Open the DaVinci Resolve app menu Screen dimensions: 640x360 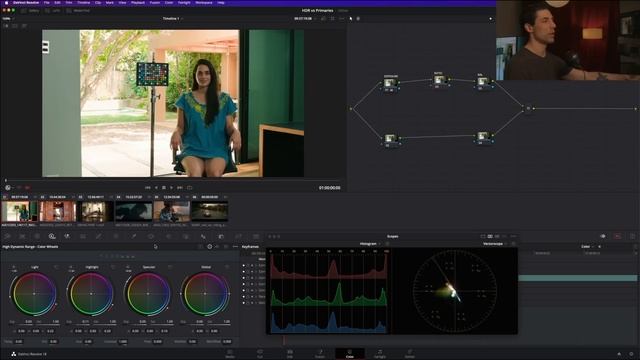(25, 2)
